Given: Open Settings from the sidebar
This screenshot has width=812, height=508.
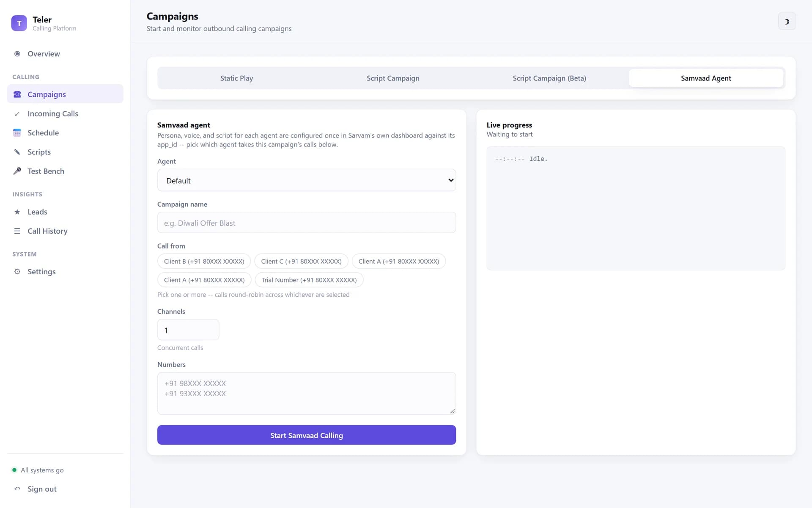Looking at the screenshot, I should point(65,272).
